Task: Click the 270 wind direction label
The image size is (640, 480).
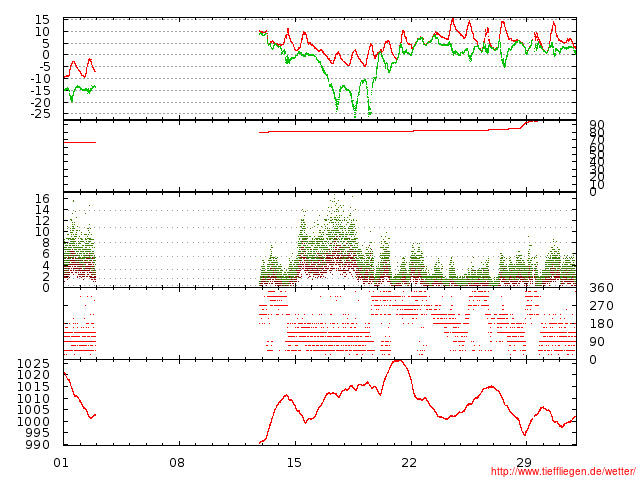Action: tap(601, 306)
